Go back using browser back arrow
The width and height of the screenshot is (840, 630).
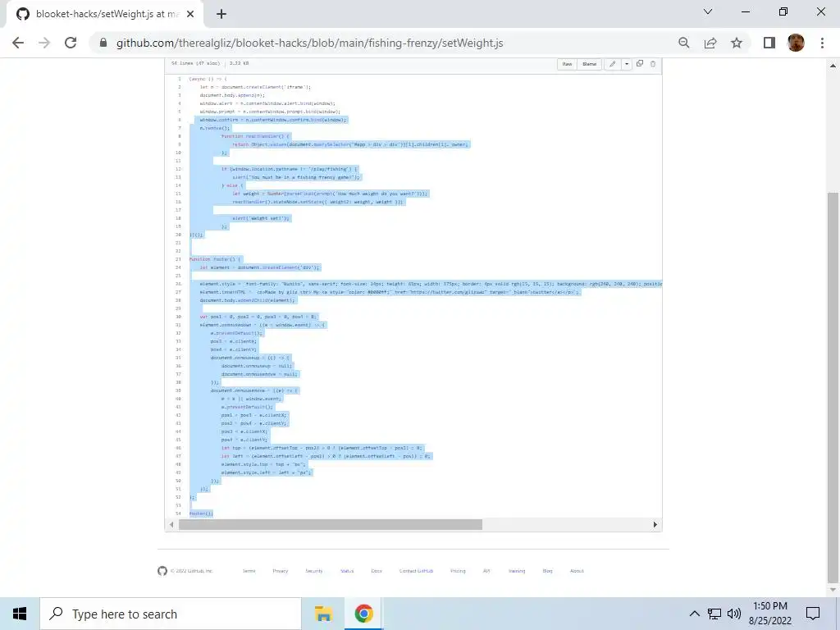tap(18, 43)
